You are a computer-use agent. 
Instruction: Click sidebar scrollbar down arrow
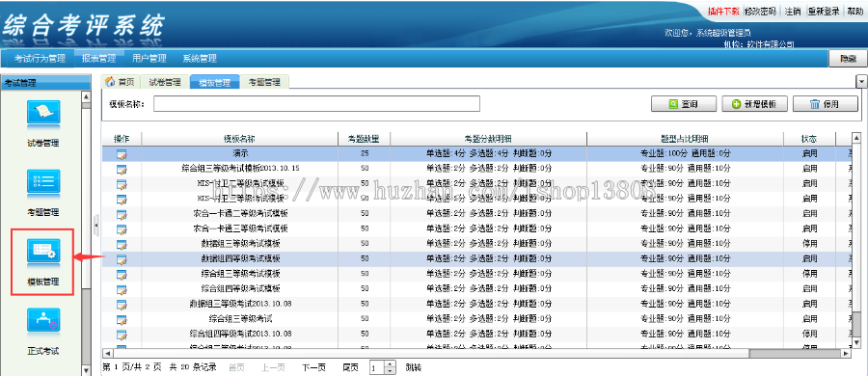86,370
